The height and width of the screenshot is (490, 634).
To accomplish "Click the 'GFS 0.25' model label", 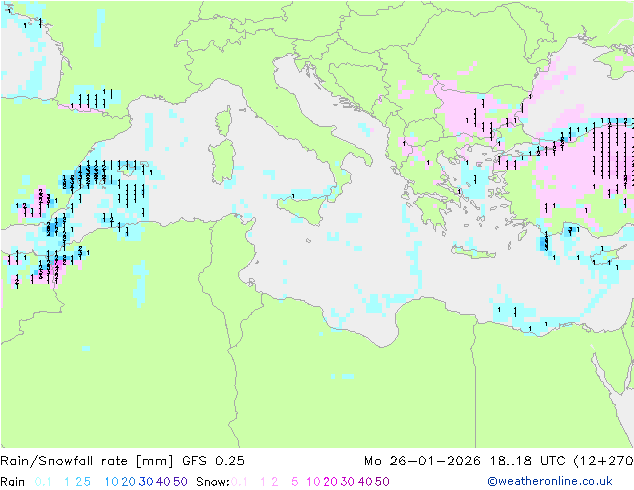I will (213, 461).
